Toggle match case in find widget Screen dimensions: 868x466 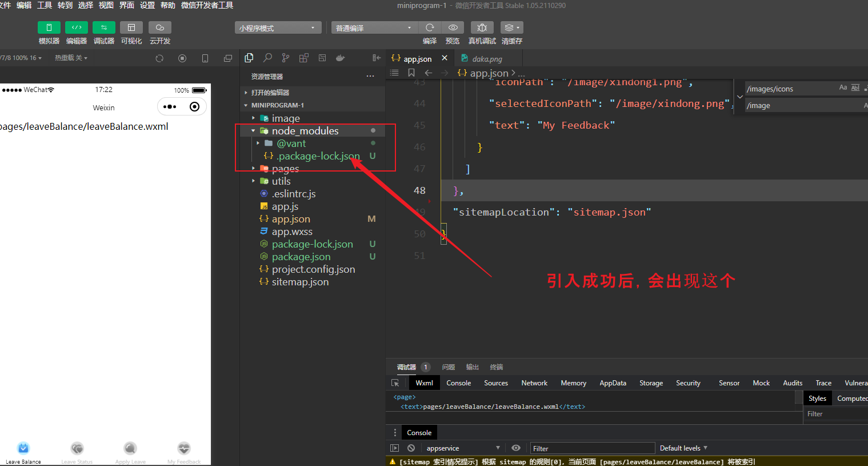tap(843, 88)
